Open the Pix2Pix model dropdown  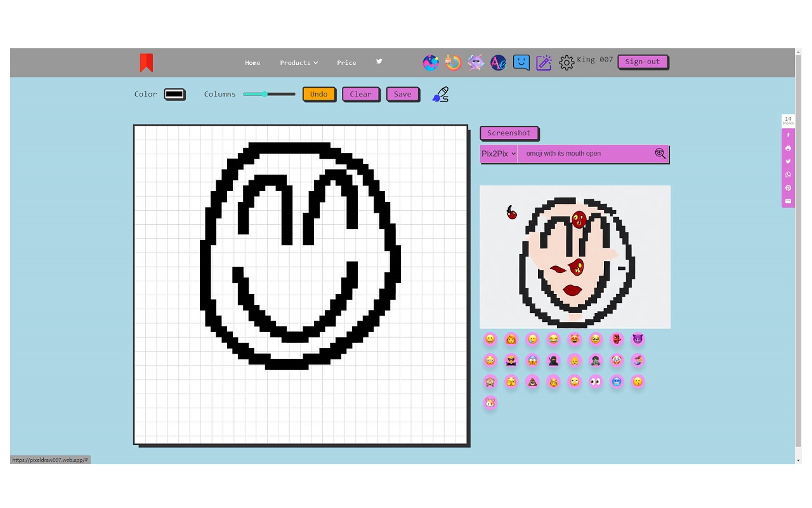point(498,153)
